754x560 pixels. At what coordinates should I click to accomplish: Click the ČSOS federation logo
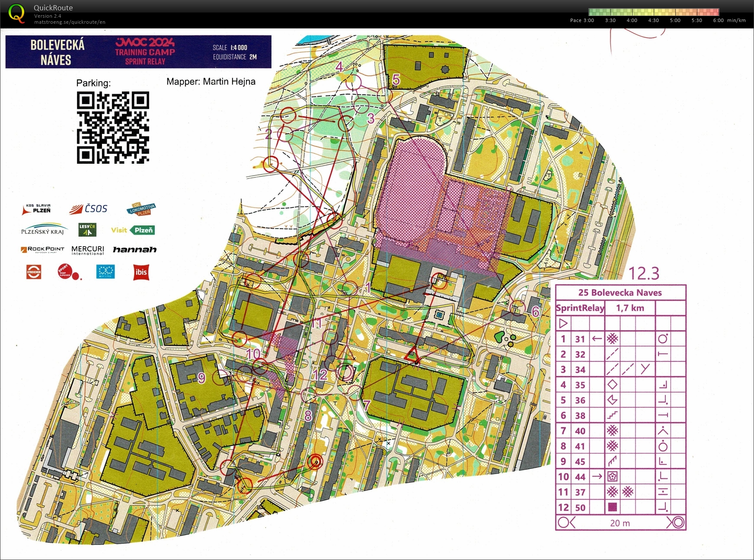(89, 209)
